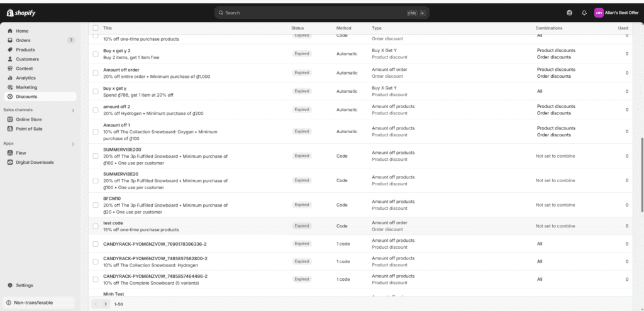The image size is (644, 311).
Task: Open the test code discount
Action: tap(113, 223)
